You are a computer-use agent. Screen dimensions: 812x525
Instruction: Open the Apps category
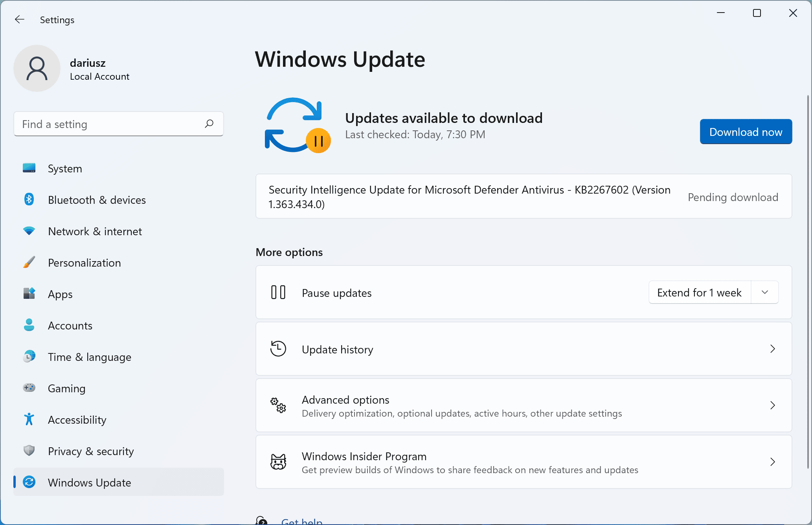[x=119, y=294]
